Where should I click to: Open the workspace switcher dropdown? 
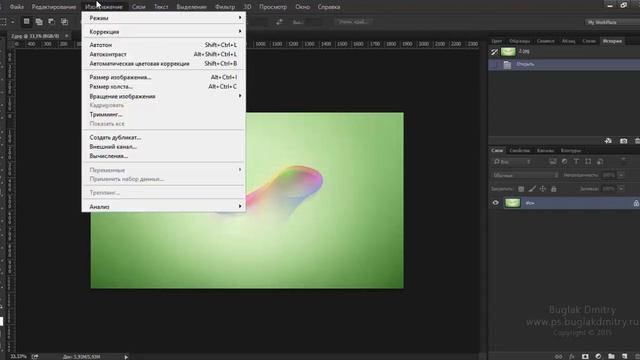(612, 22)
